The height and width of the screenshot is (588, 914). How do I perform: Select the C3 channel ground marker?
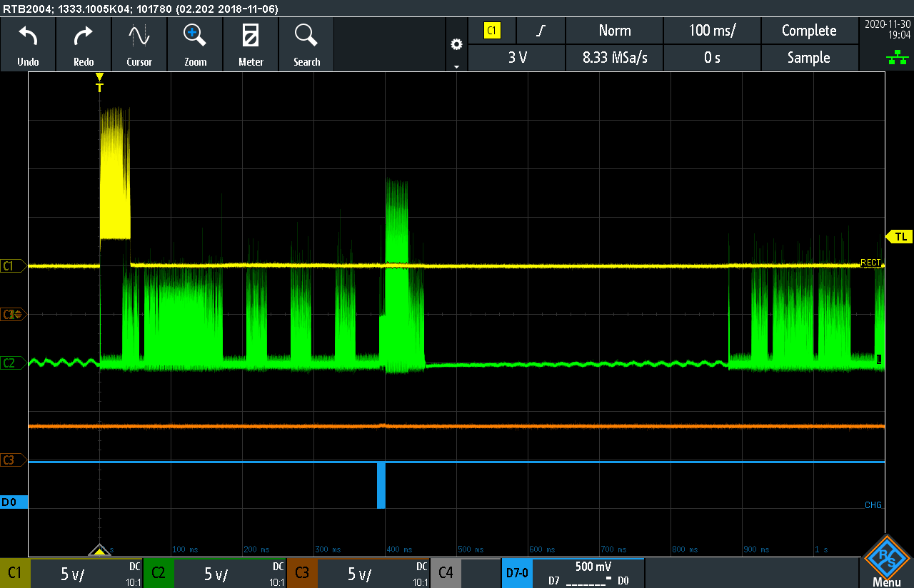point(13,460)
